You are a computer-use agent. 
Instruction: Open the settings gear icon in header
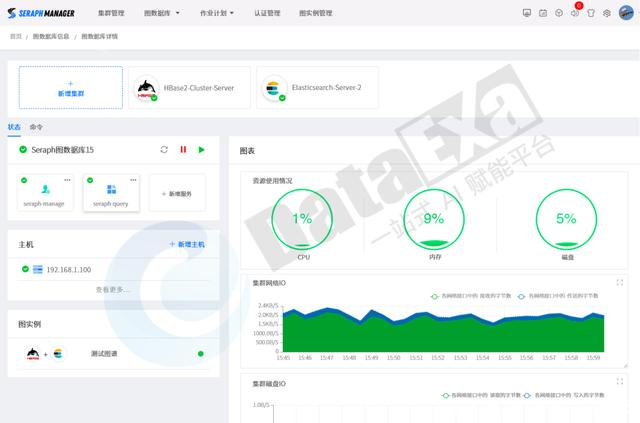point(606,13)
